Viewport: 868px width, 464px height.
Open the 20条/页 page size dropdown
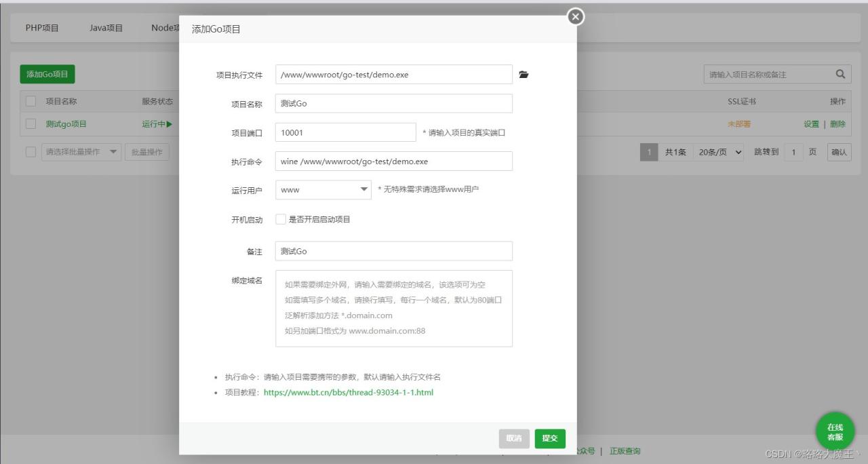pyautogui.click(x=718, y=153)
